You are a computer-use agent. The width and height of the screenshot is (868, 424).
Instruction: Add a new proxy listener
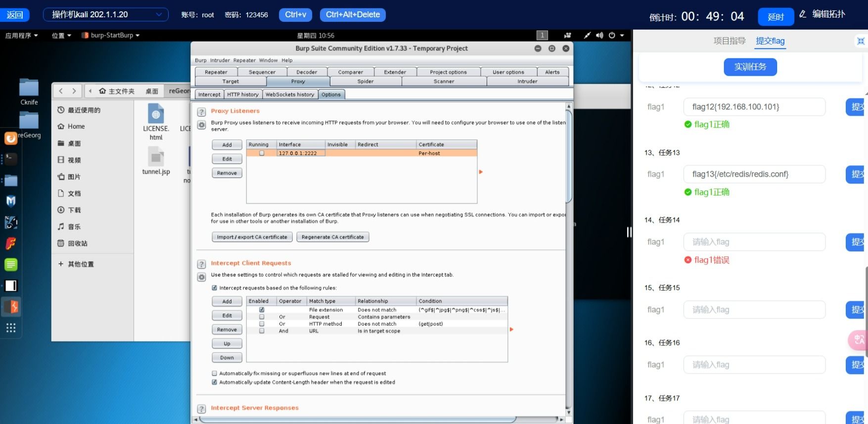(227, 145)
